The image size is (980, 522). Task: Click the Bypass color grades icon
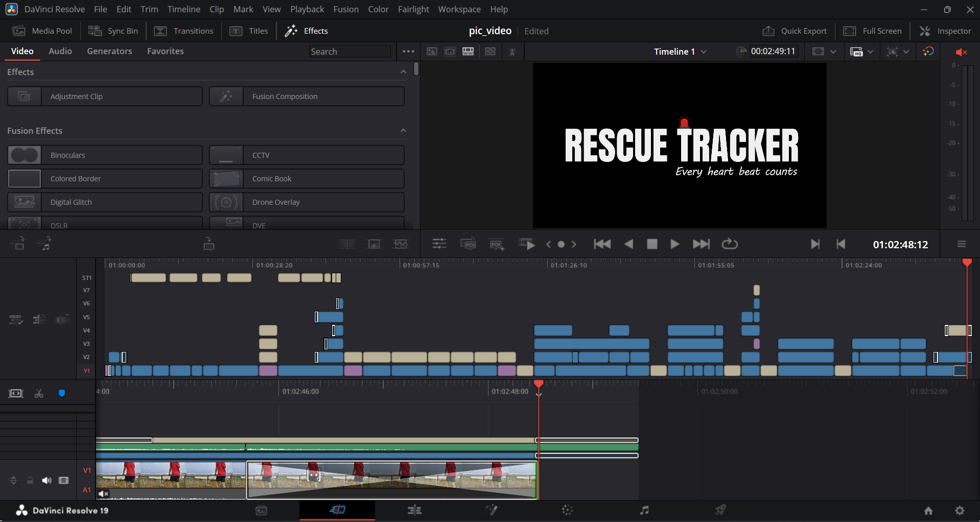pos(928,52)
